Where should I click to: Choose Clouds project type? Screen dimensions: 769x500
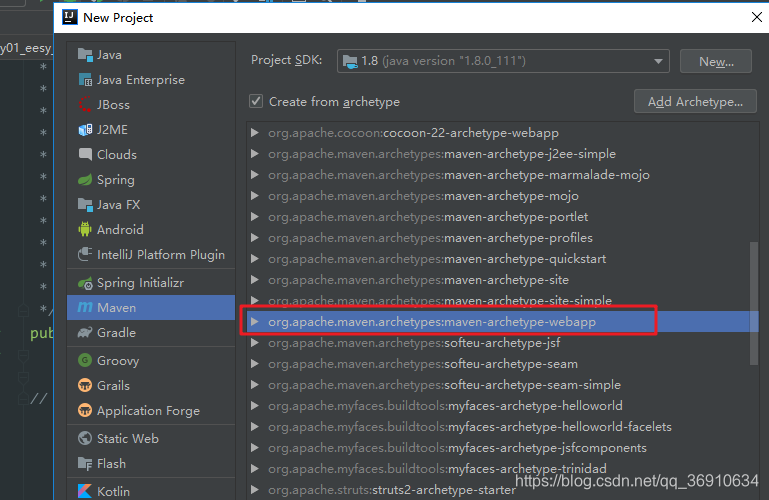click(x=151, y=155)
